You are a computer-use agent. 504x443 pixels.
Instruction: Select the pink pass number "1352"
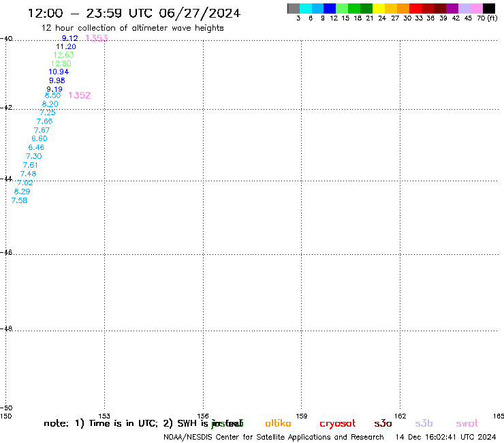(80, 95)
